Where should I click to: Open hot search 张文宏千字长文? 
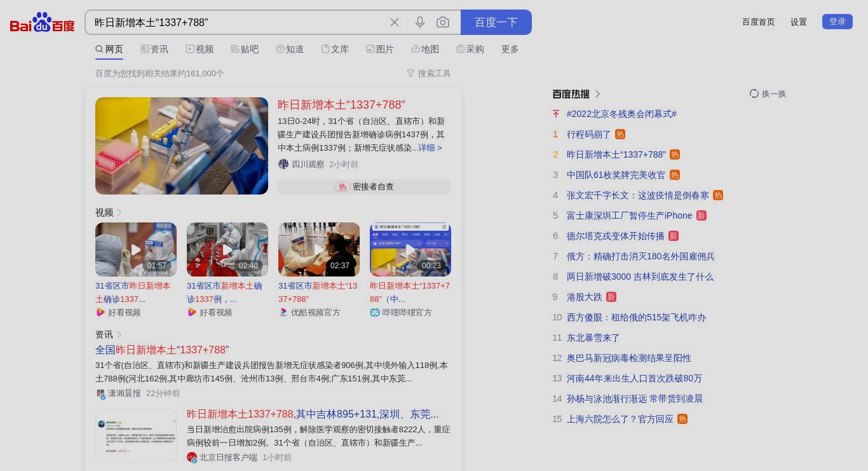coord(638,195)
